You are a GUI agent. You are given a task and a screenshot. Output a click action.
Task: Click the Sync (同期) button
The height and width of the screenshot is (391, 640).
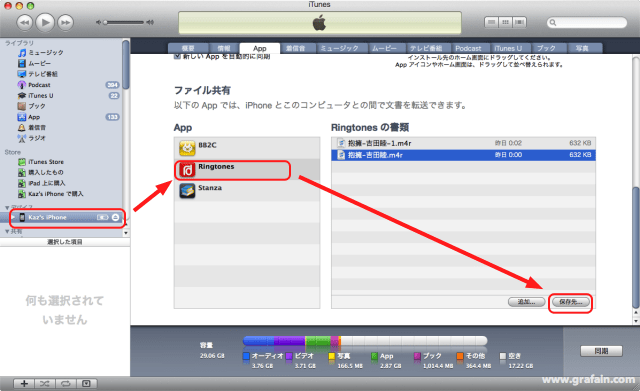pos(601,351)
